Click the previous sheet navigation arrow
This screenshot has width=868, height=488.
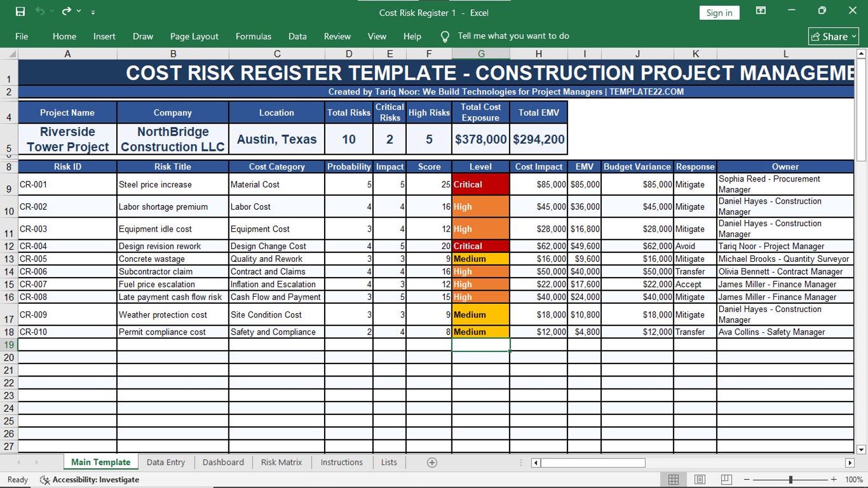[19, 462]
